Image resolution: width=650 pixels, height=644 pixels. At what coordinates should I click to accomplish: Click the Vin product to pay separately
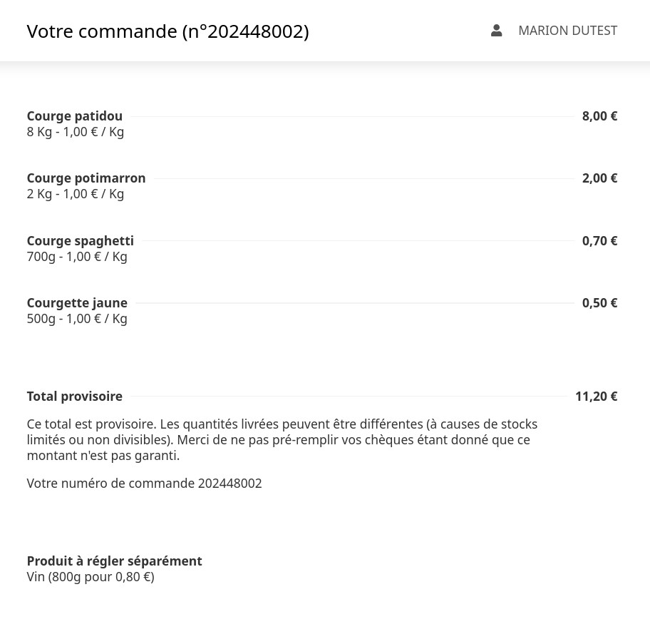click(x=91, y=576)
